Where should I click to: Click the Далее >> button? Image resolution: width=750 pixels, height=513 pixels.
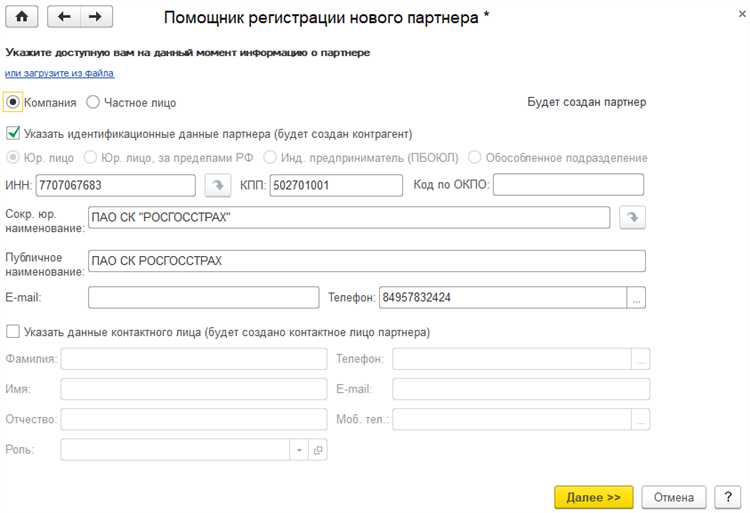(x=593, y=497)
